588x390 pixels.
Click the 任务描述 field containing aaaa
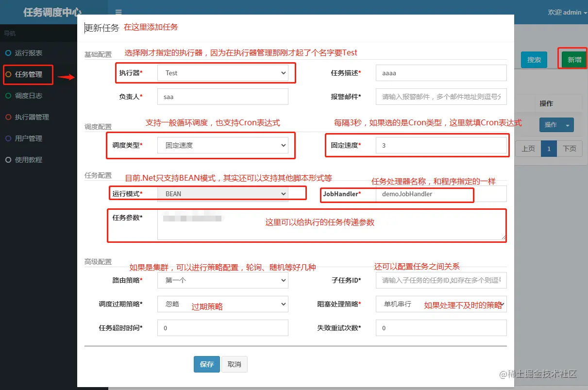[x=441, y=73]
